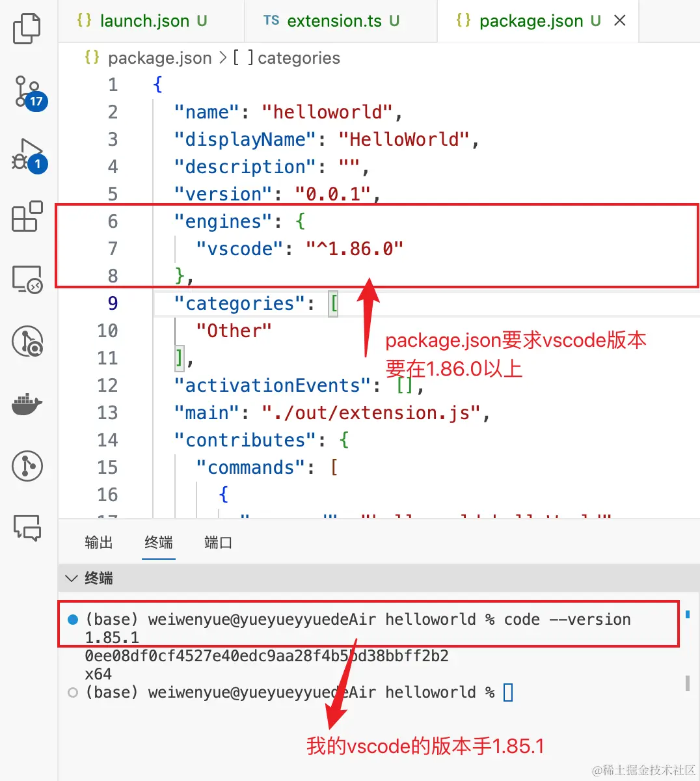The width and height of the screenshot is (700, 781).
Task: Click the "HelloWorld" displayName value
Action: coord(404,139)
